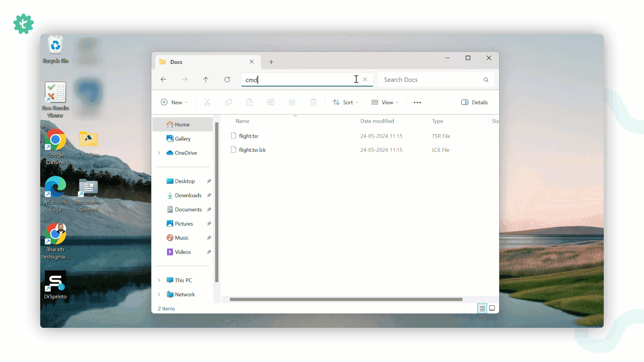This screenshot has width=644, height=362.
Task: Select the flight.tsr file
Action: 249,136
